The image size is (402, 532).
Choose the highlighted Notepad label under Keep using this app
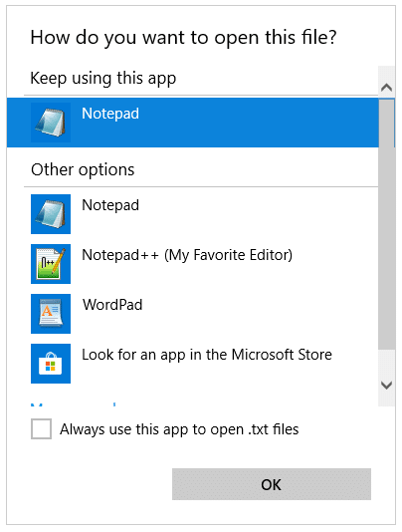tap(110, 114)
